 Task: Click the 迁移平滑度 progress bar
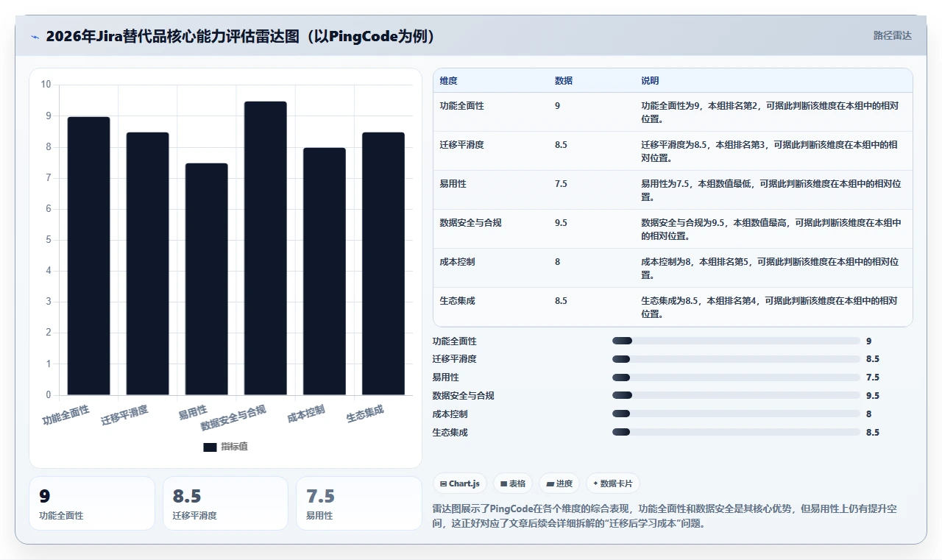736,359
